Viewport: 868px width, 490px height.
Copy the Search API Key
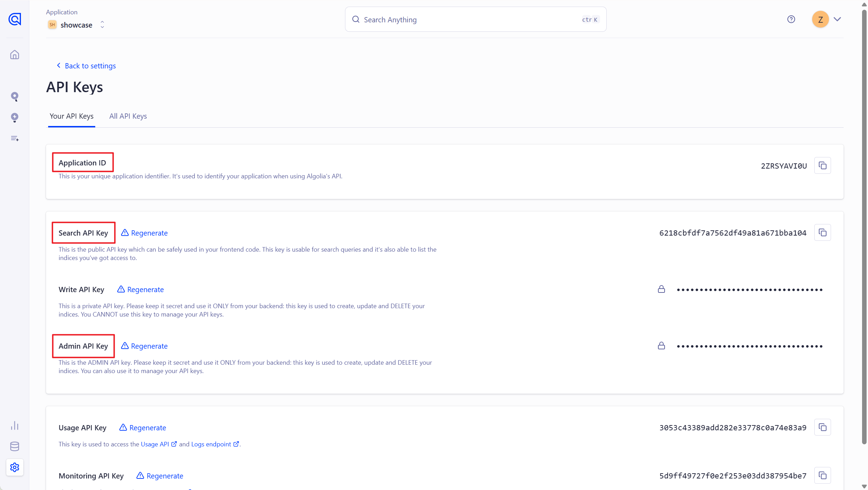[822, 232]
